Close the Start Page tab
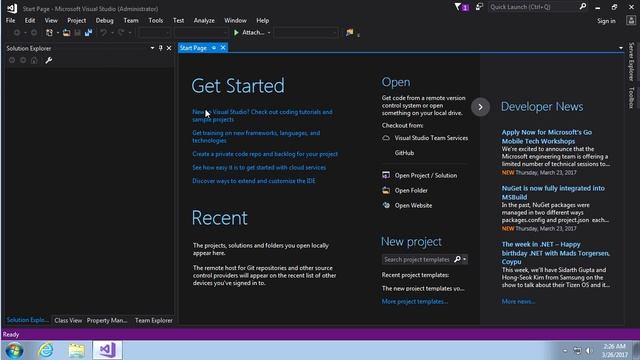The height and width of the screenshot is (360, 640). click(223, 48)
